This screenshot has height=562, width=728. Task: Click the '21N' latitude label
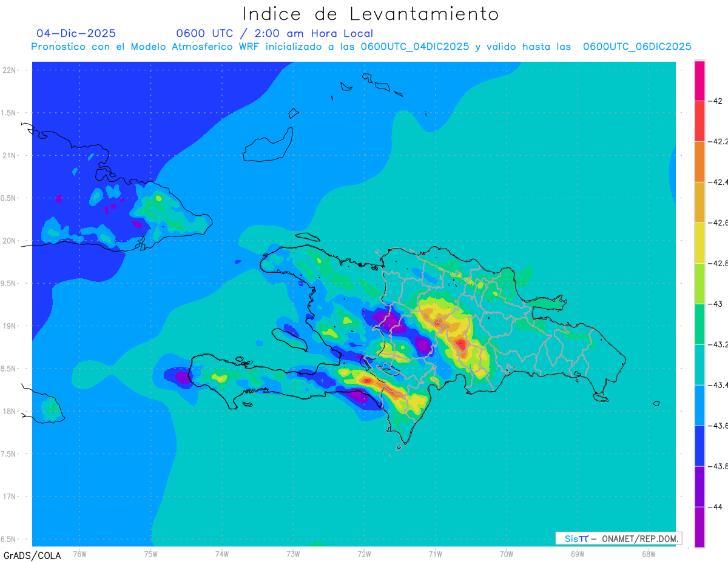[9, 155]
